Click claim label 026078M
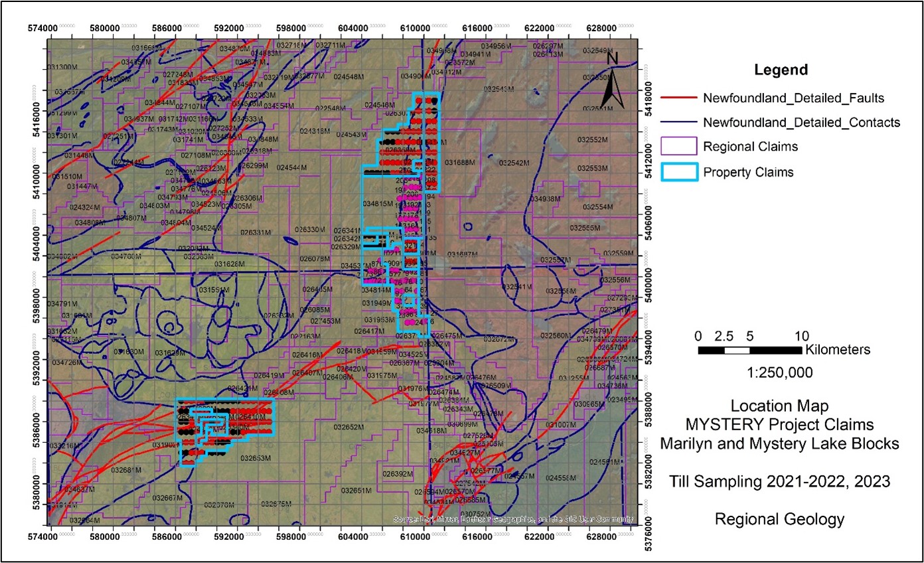 point(315,258)
